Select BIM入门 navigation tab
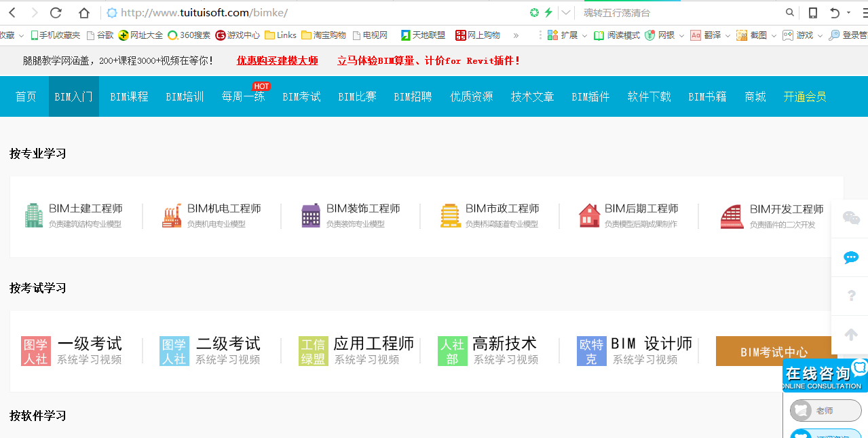 coord(74,96)
